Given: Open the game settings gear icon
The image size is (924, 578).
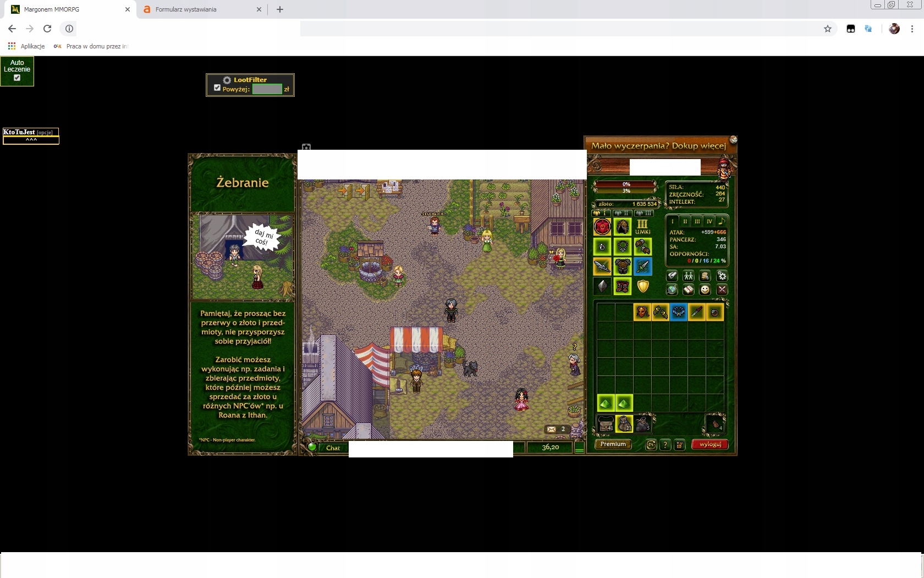Looking at the screenshot, I should (722, 276).
